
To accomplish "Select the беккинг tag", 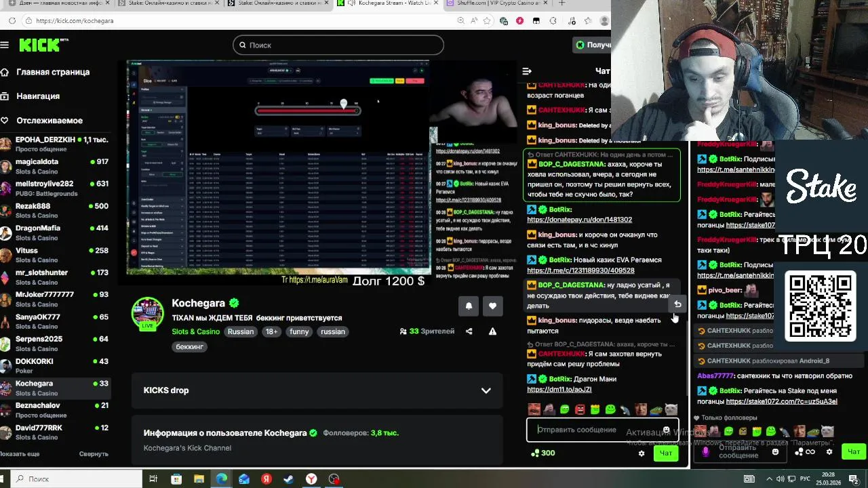I will tap(189, 346).
